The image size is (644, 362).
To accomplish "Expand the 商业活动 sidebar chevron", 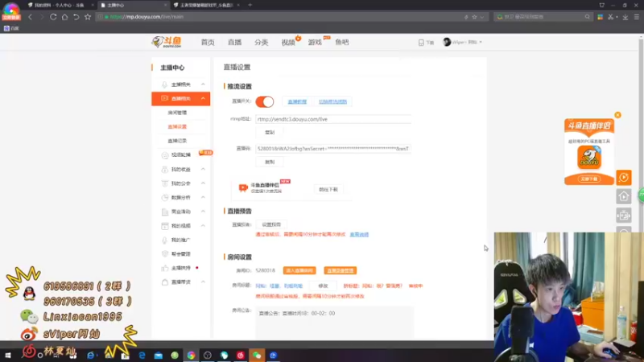I will click(x=203, y=212).
